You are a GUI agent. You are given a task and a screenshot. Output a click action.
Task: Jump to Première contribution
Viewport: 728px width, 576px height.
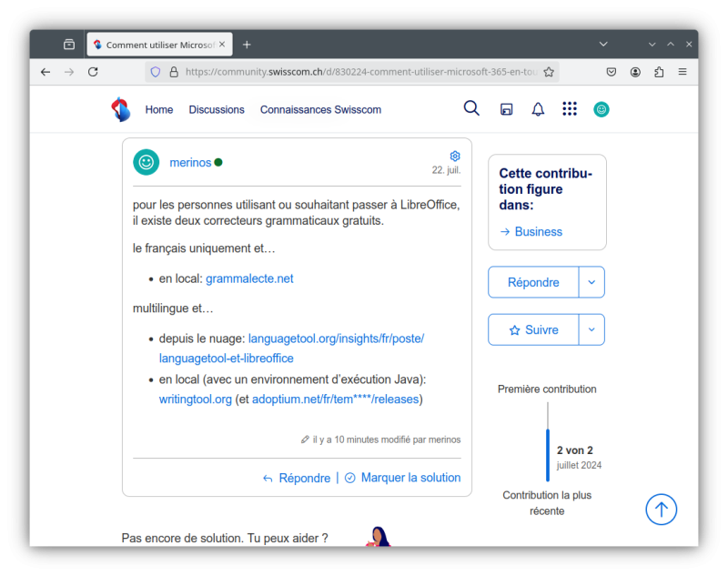pyautogui.click(x=547, y=389)
